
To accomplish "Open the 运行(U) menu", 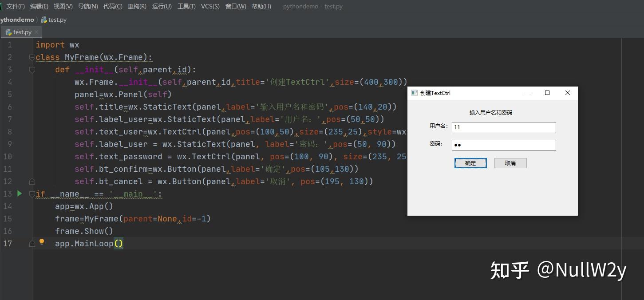I will (162, 6).
